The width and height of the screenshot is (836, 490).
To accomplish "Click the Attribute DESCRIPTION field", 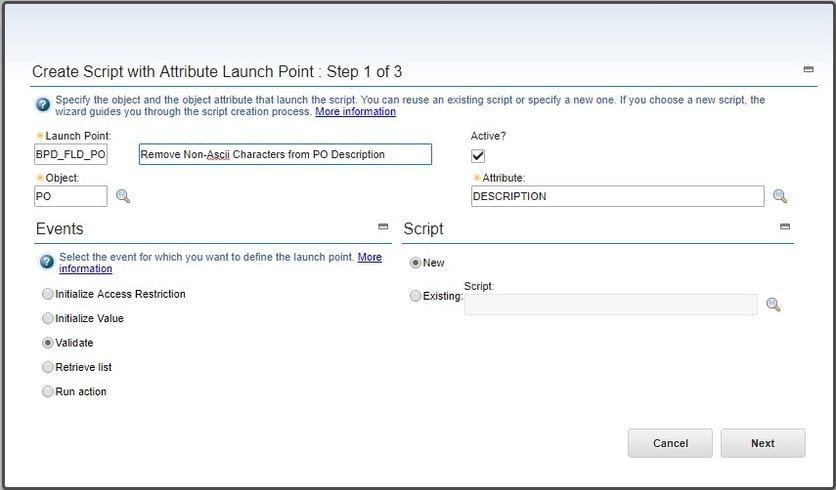I will [618, 196].
